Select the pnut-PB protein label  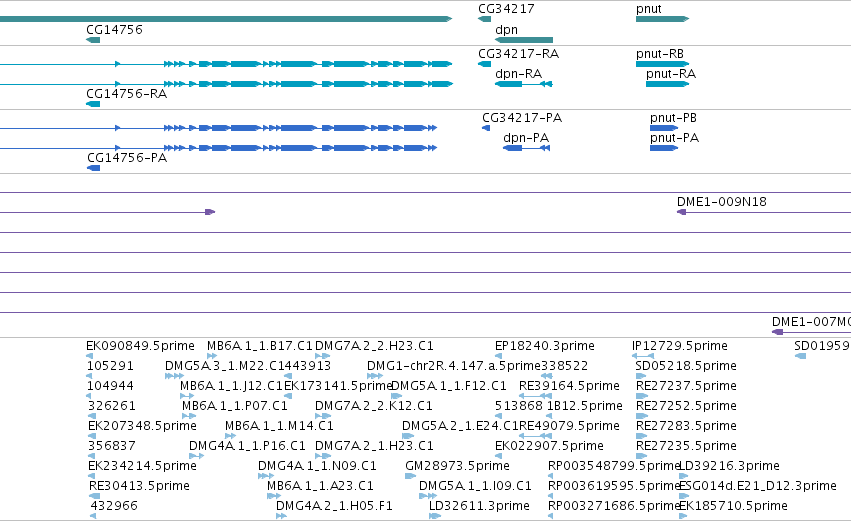click(673, 118)
